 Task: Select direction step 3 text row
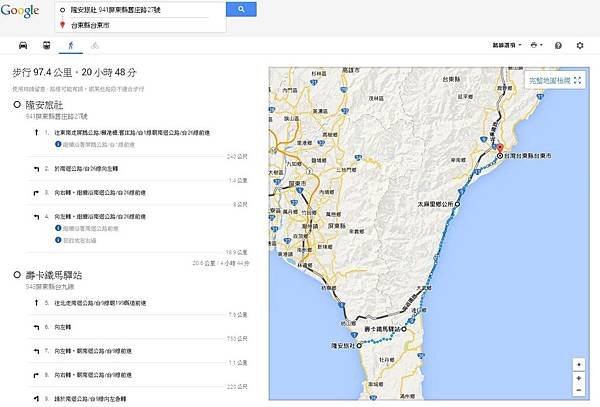(100, 193)
